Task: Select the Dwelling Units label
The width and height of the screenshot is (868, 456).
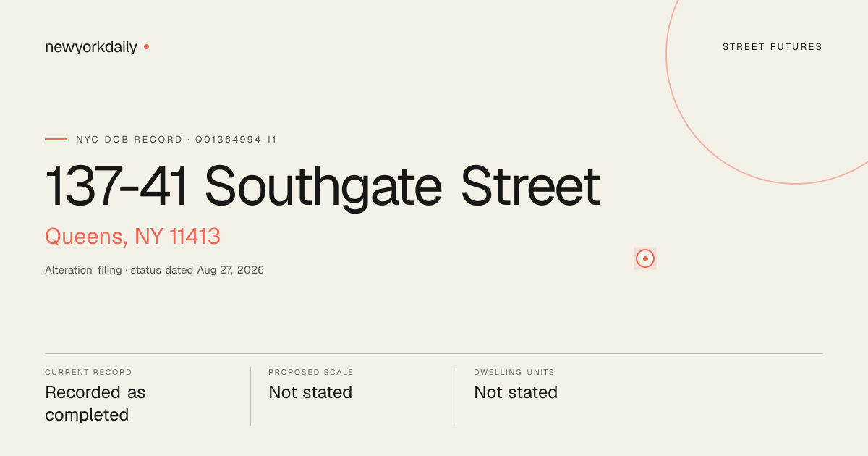Action: [x=514, y=373]
